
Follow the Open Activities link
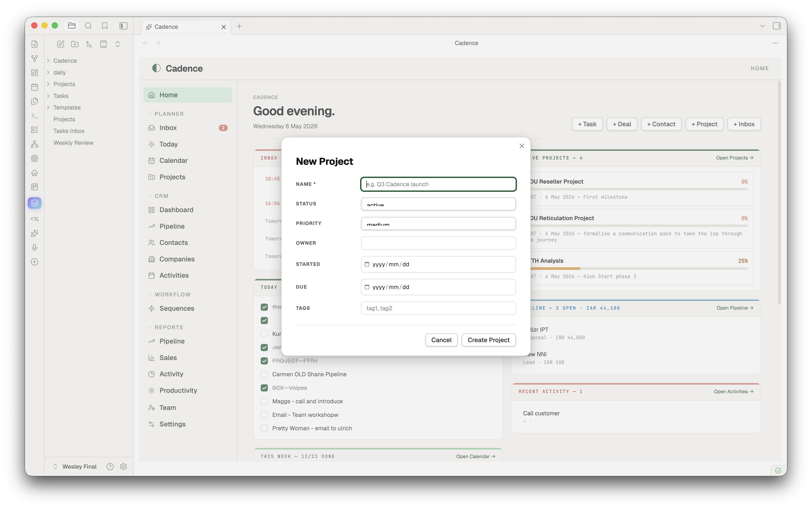pyautogui.click(x=733, y=391)
